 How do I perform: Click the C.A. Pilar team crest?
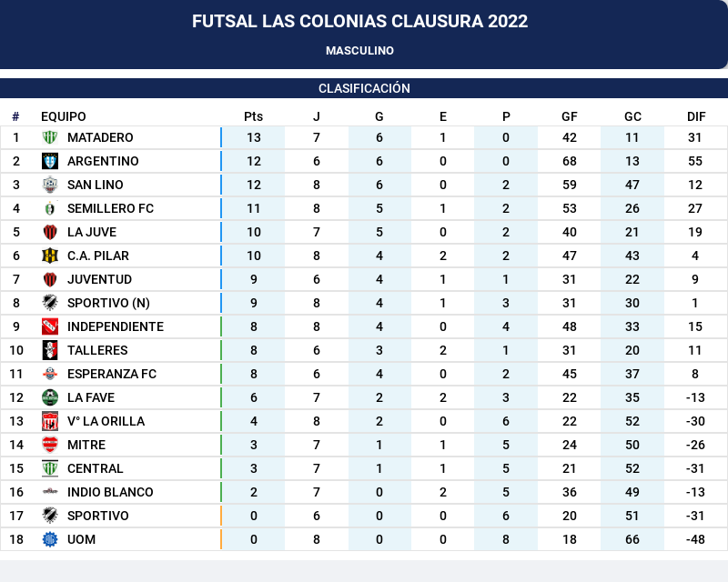[x=50, y=256]
